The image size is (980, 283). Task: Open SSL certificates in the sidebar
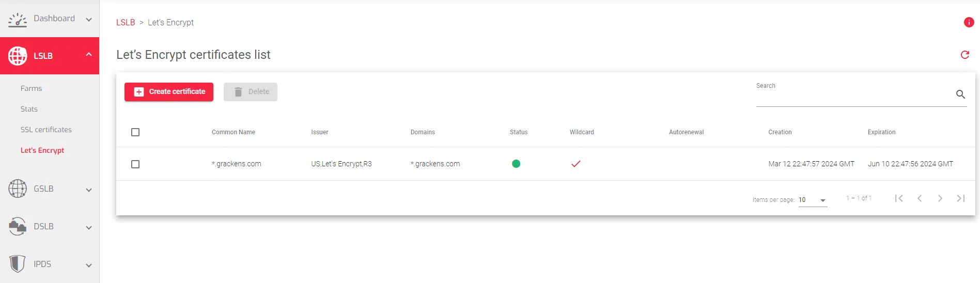[46, 130]
